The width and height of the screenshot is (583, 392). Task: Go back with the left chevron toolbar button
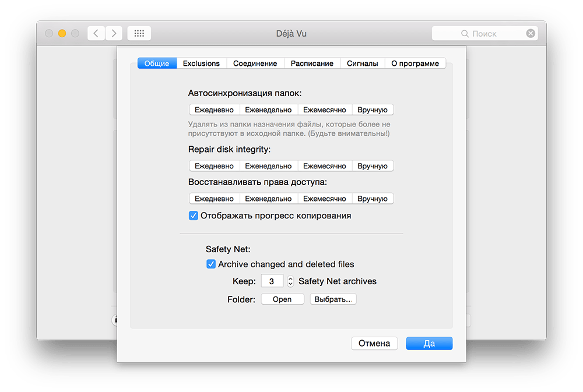(x=96, y=33)
